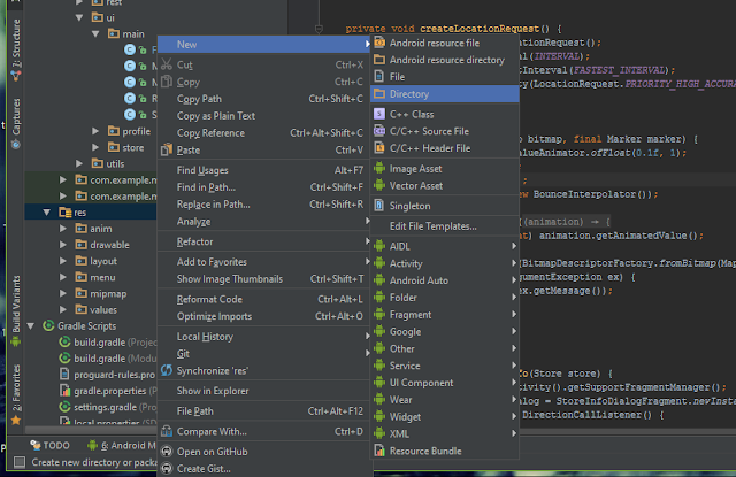The width and height of the screenshot is (736, 477).
Task: Click the Create Gist GitHub icon
Action: [166, 468]
